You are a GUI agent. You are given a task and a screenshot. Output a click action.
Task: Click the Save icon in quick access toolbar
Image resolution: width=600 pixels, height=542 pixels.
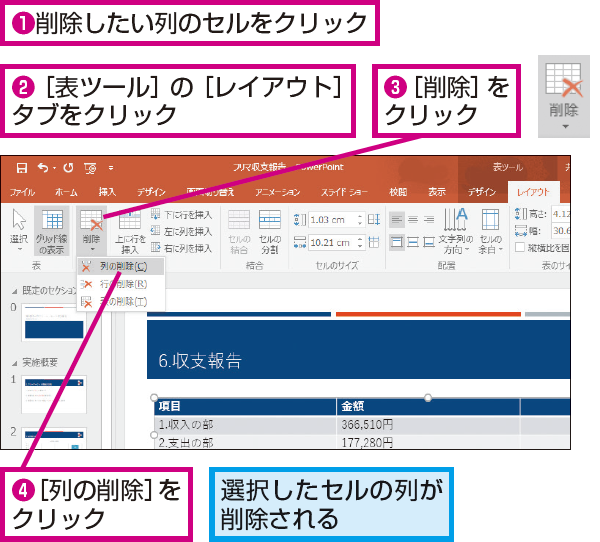(18, 168)
